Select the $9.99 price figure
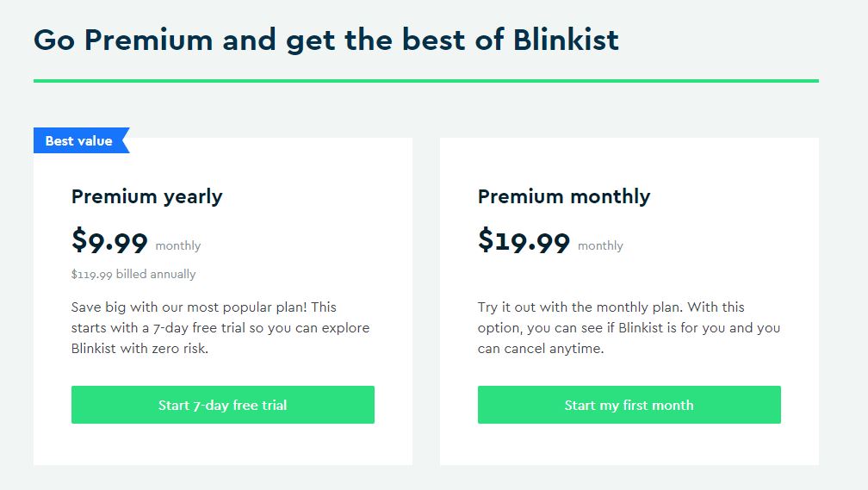 click(109, 241)
